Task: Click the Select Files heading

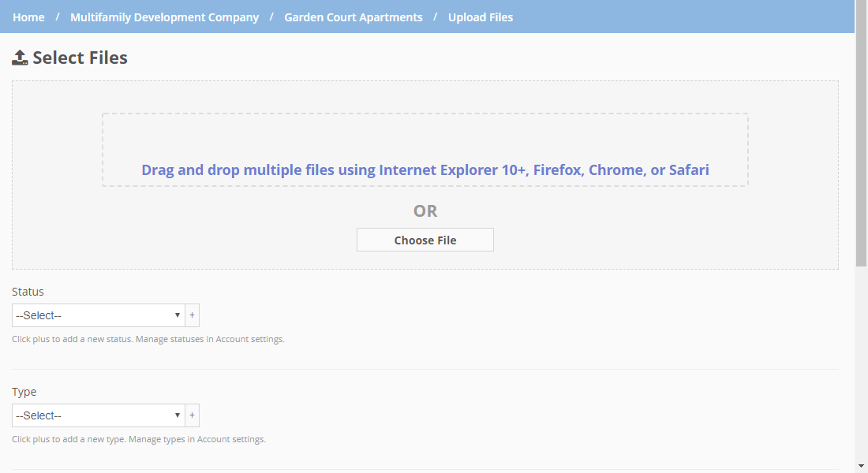Action: tap(80, 58)
